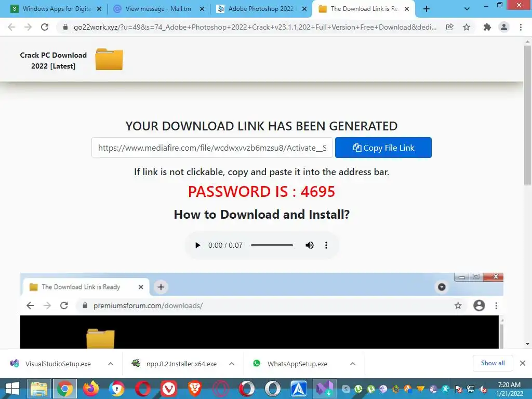532x399 pixels.
Task: Open npp.8.2.Installer.x64.exe download
Action: pyautogui.click(x=175, y=364)
